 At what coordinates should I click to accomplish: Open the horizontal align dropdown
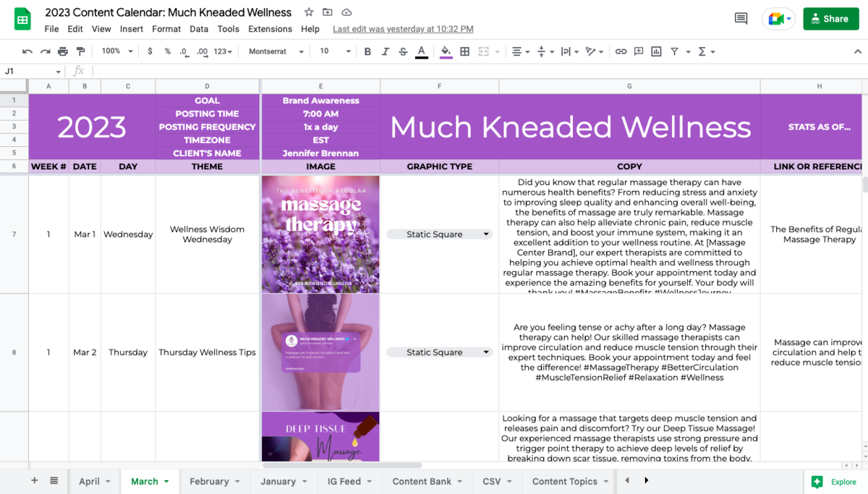point(519,51)
